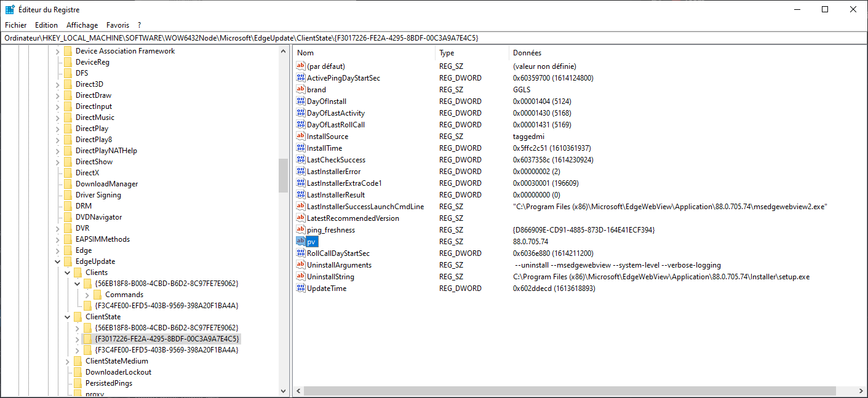
Task: Select the {F3C4FE00-...} key under Clients
Action: (167, 306)
